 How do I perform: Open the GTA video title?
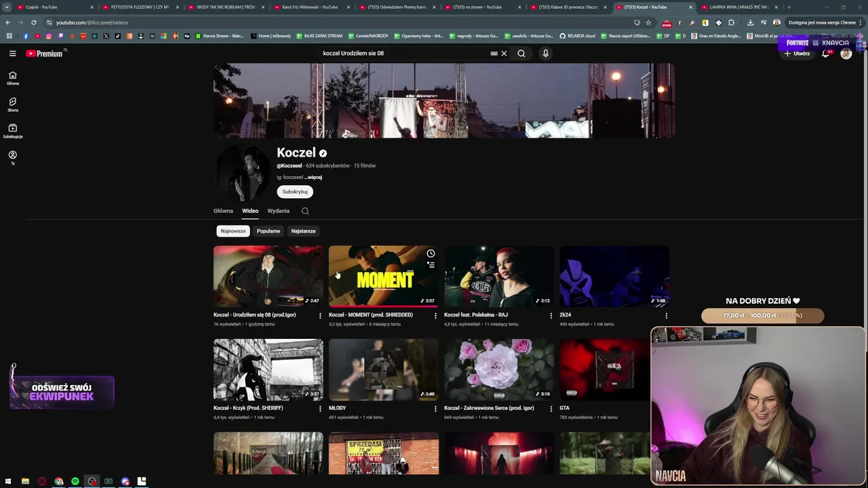pos(564,408)
